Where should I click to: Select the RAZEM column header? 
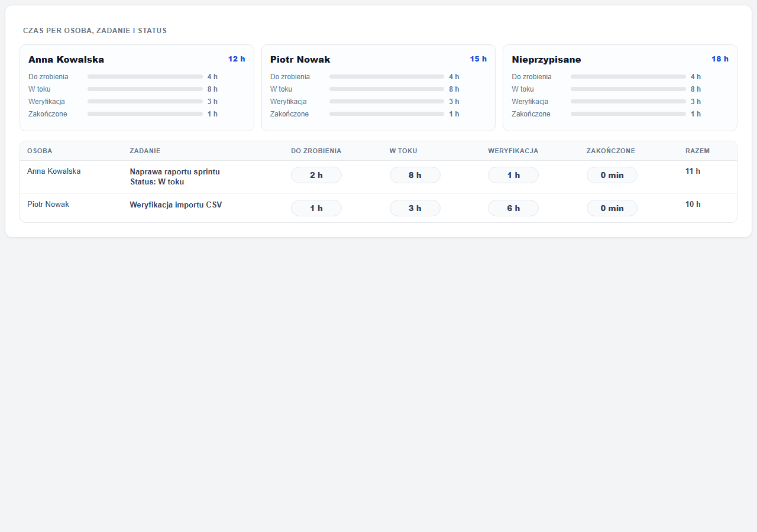(698, 151)
